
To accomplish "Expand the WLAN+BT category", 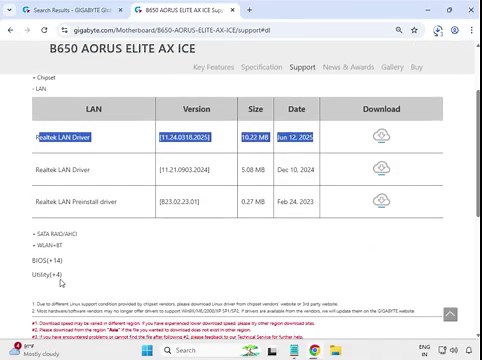I will (47, 245).
